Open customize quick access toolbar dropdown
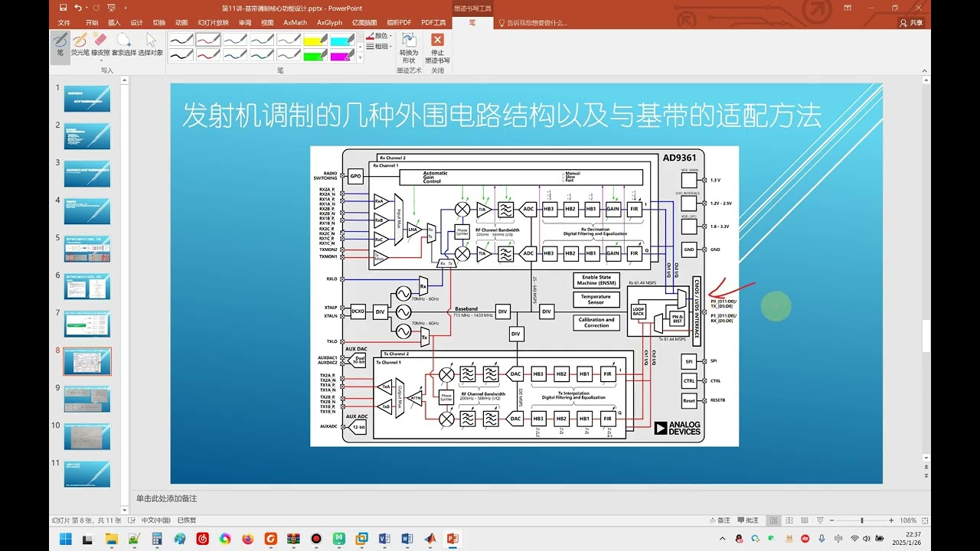This screenshot has height=551, width=980. point(126,8)
